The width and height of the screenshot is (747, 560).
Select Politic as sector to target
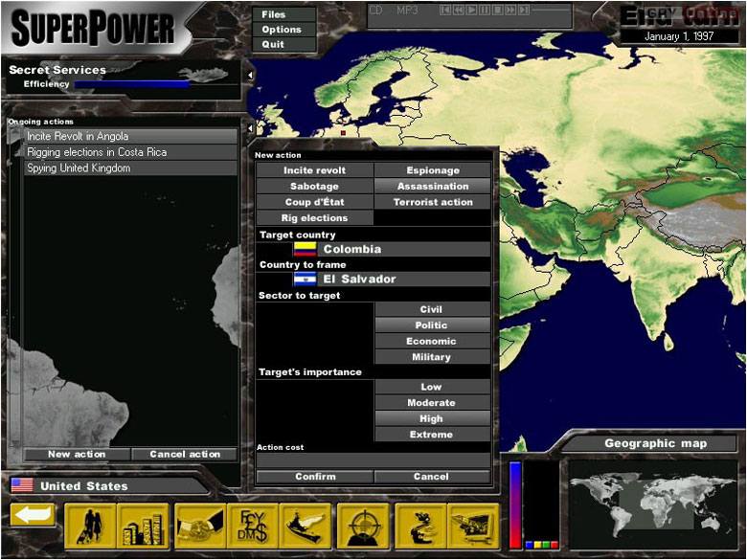433,325
